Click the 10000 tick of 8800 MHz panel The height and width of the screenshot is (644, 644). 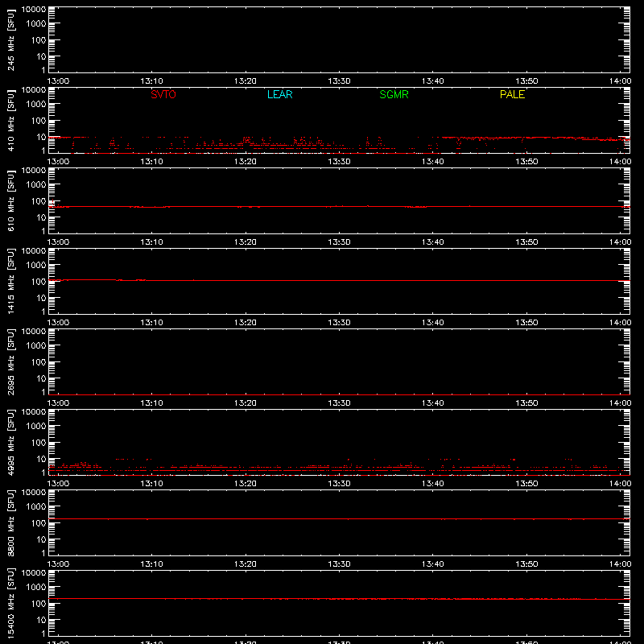tap(34, 493)
